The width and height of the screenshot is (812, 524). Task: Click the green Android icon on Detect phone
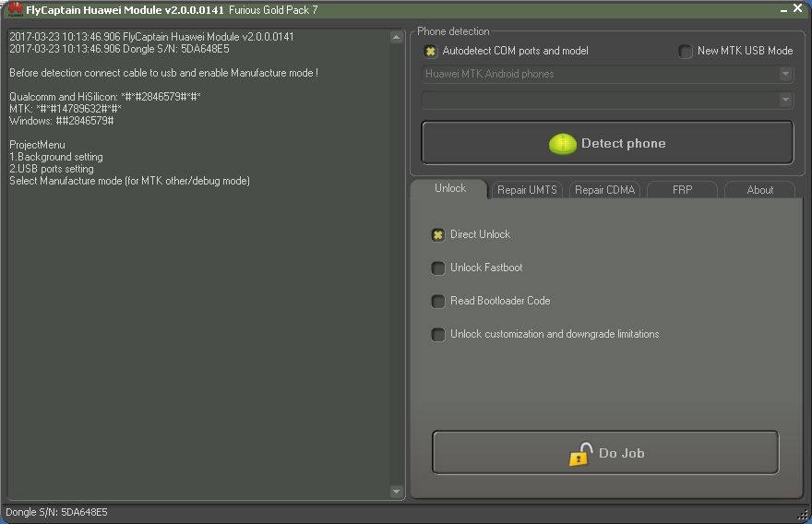(x=562, y=143)
